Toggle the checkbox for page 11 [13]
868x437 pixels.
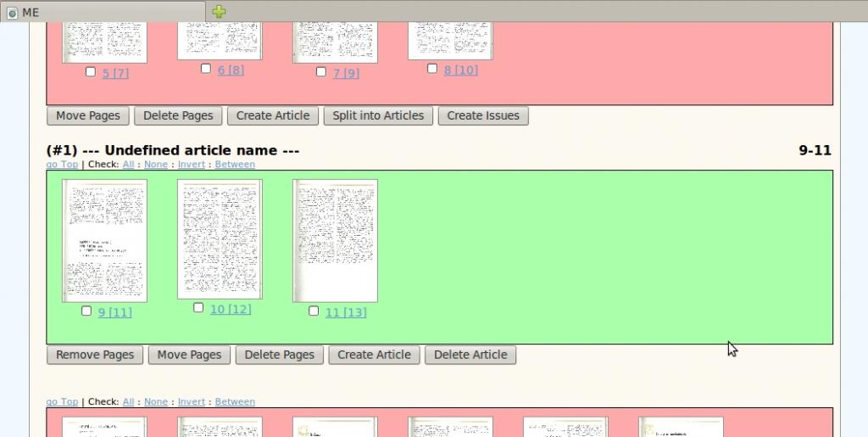click(x=314, y=311)
